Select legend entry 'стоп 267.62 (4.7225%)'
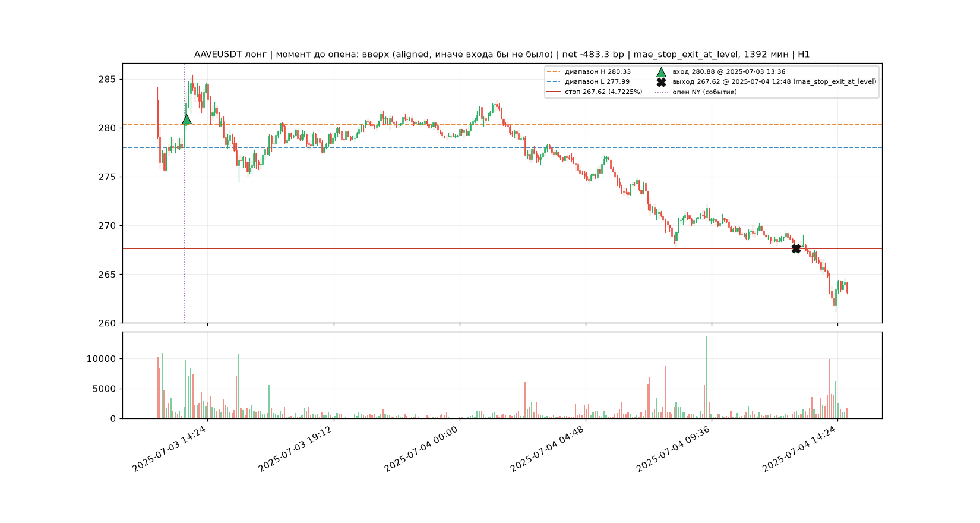980x523 pixels. (x=603, y=92)
